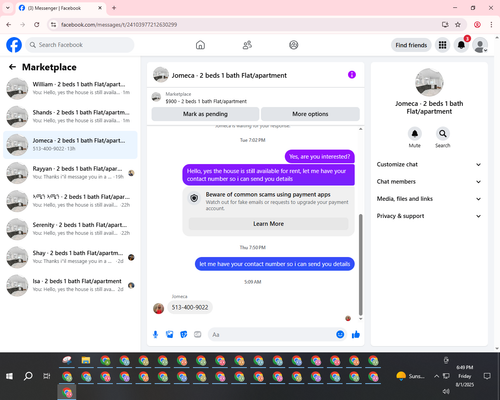Open William's 2 beds conversation
This screenshot has height=400, width=500.
coord(70,89)
